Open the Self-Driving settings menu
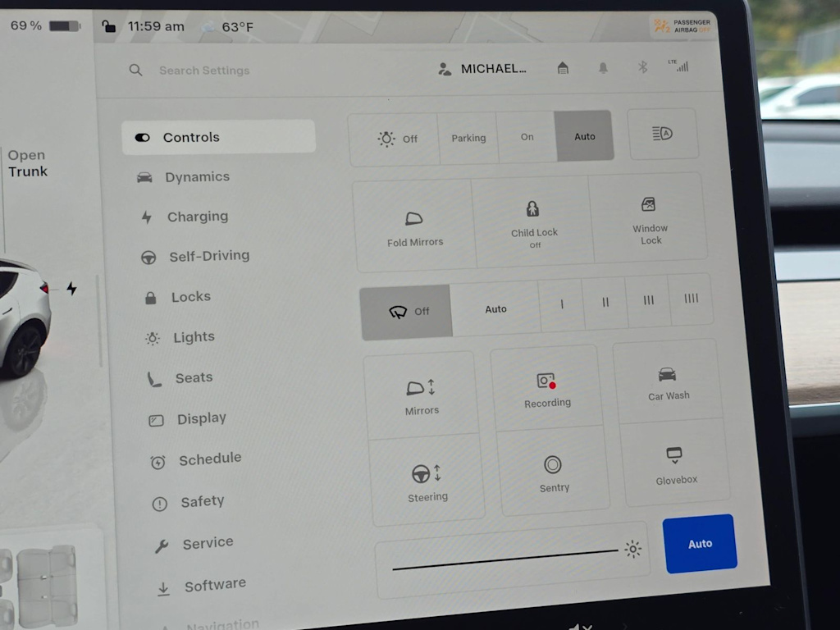This screenshot has height=630, width=840. click(x=195, y=256)
